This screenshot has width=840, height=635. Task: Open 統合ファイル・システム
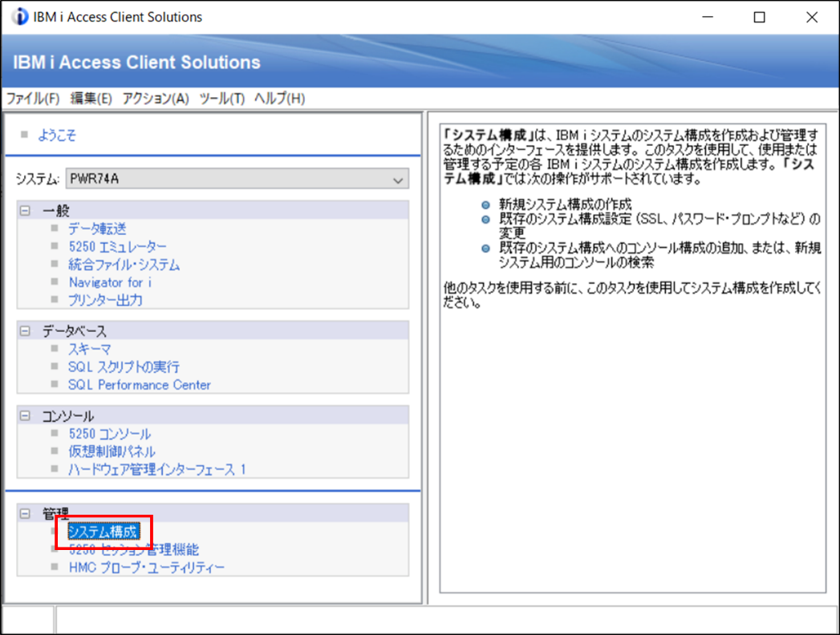[124, 265]
